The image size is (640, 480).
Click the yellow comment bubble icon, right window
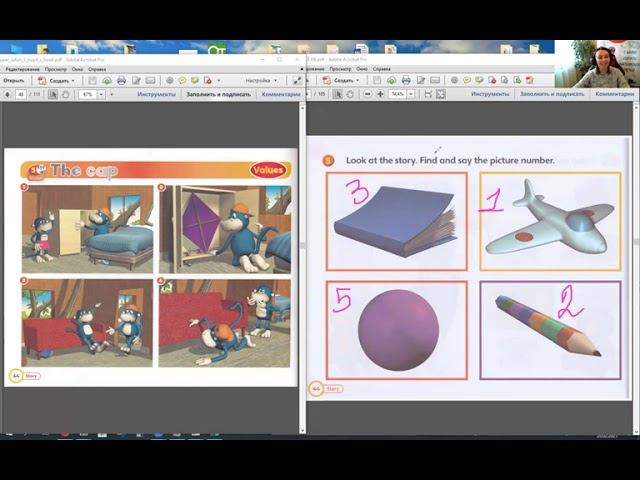point(467,80)
